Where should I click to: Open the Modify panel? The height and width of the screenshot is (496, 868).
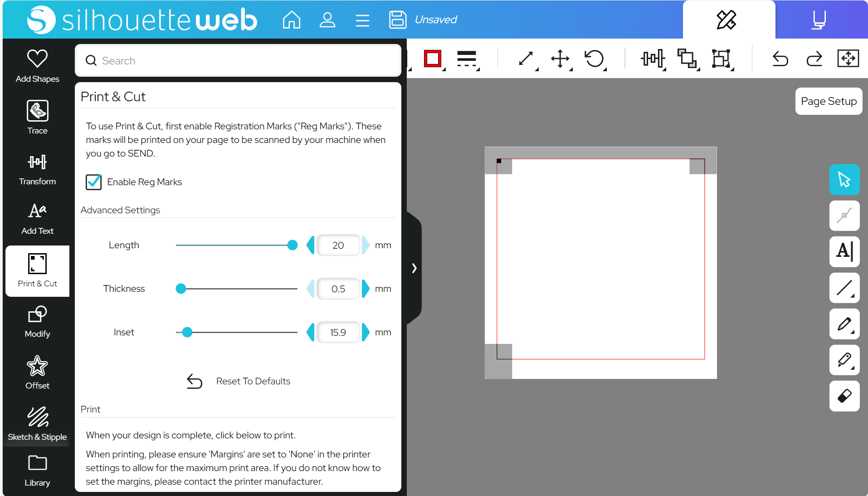37,322
